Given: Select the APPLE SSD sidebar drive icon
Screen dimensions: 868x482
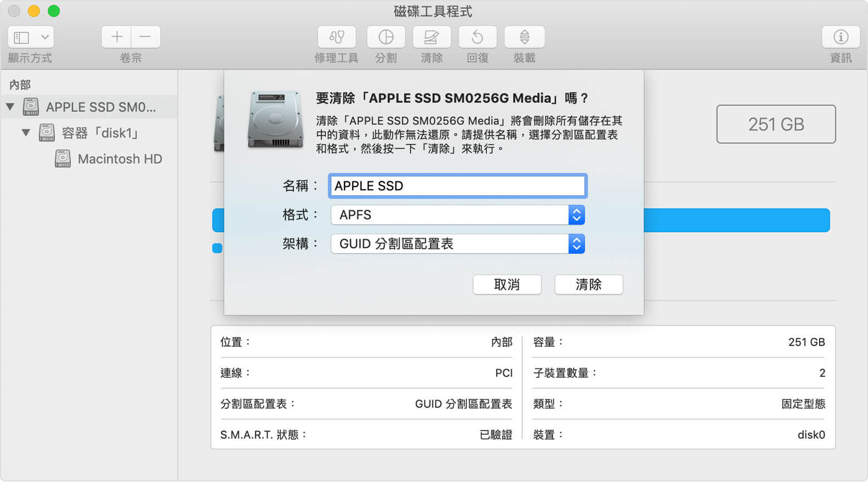Looking at the screenshot, I should coord(31,106).
